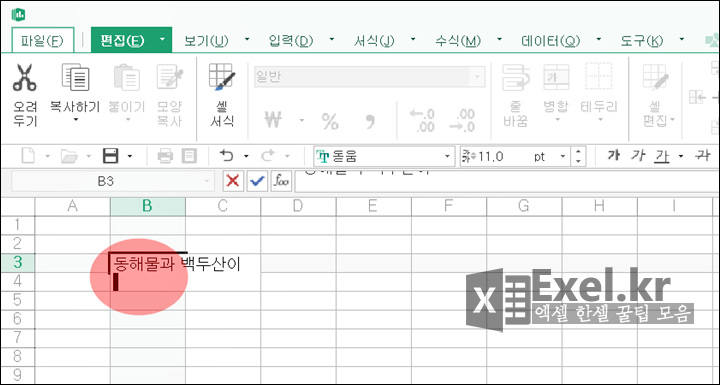Screen dimensions: 720x385
Task: Decrease font size with stepper down arrow
Action: click(x=578, y=161)
